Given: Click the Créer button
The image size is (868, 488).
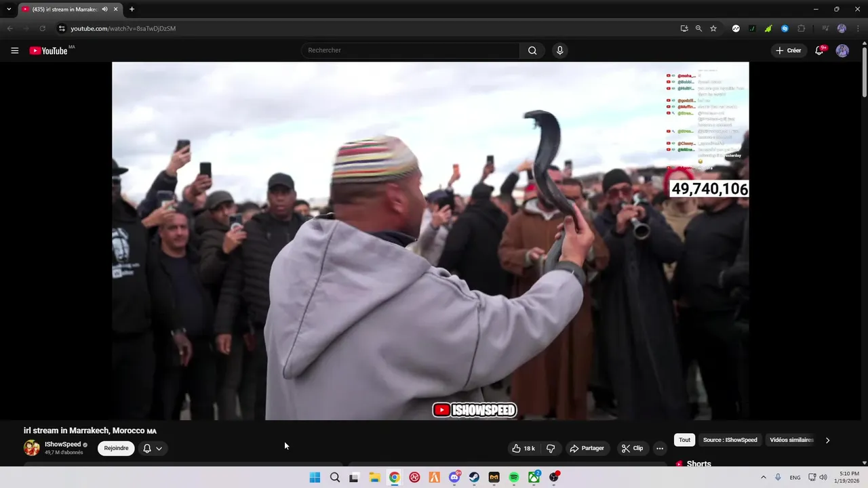Looking at the screenshot, I should coord(789,51).
